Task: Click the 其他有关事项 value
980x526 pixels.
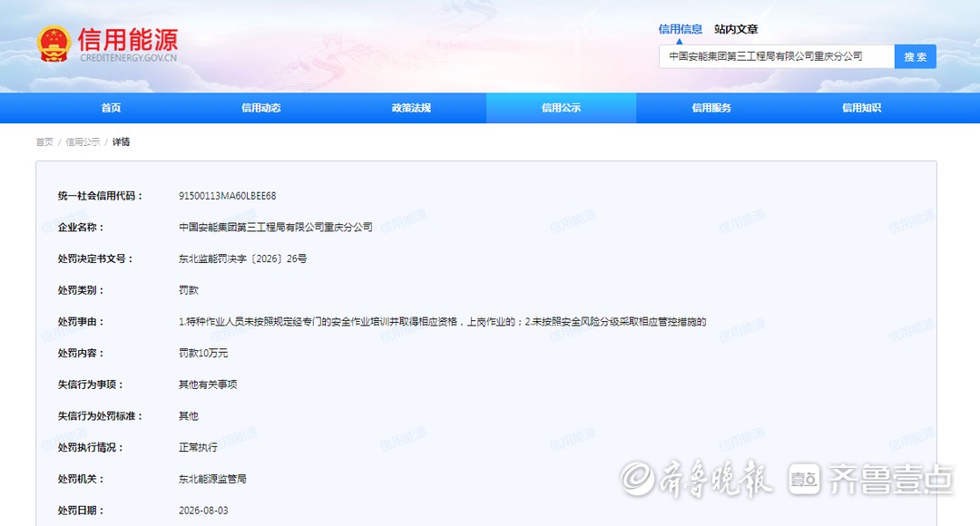Action: tap(208, 385)
